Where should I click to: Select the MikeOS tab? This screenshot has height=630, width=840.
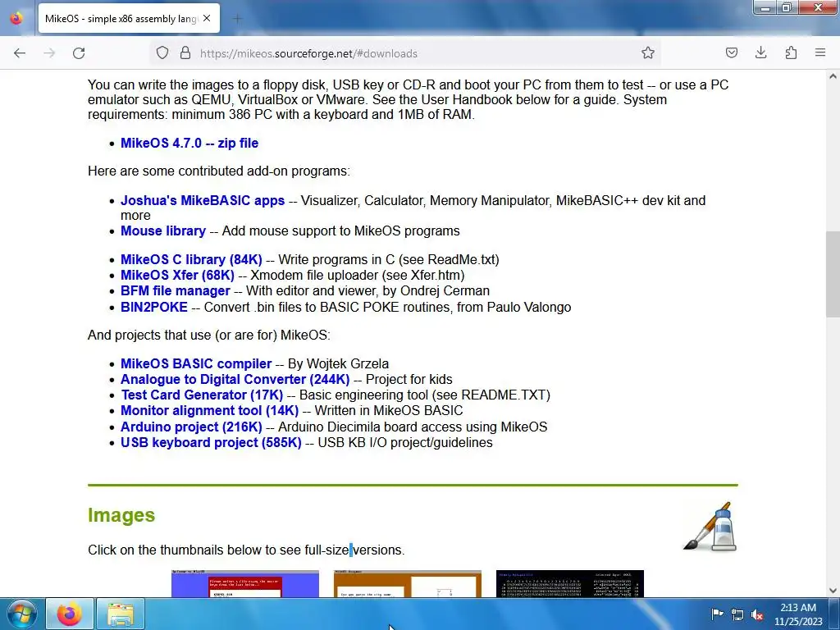coord(129,18)
